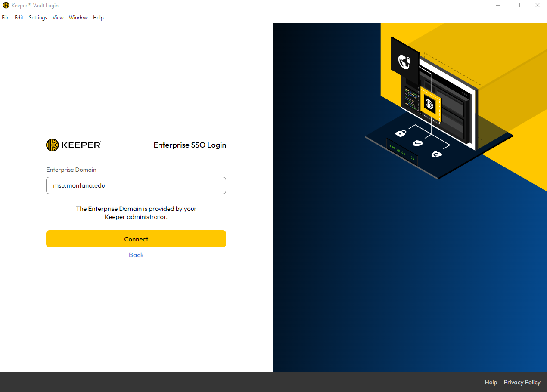Focus the Enterprise Domain text field

(x=136, y=185)
